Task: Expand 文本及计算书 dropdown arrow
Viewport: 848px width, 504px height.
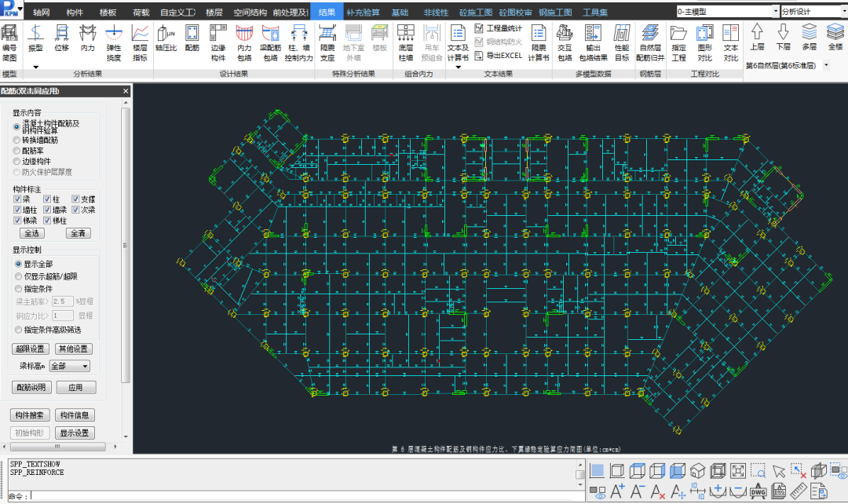Action: pos(458,67)
